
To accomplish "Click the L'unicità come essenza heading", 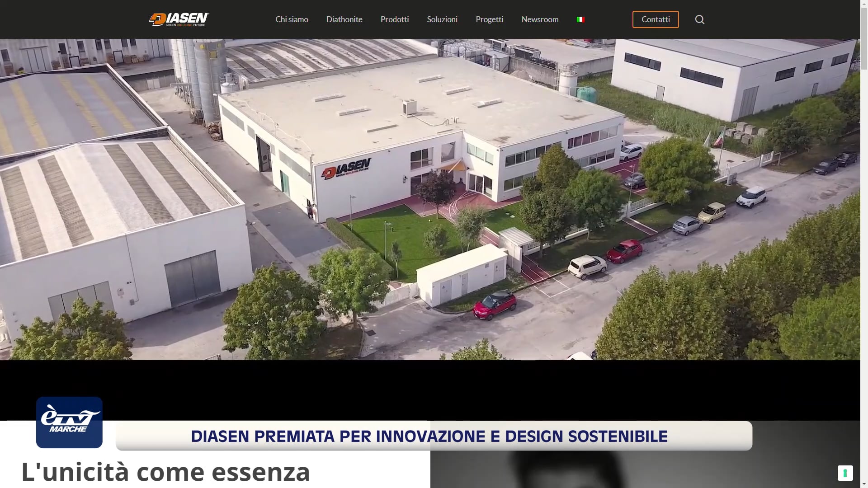I will pos(165,472).
